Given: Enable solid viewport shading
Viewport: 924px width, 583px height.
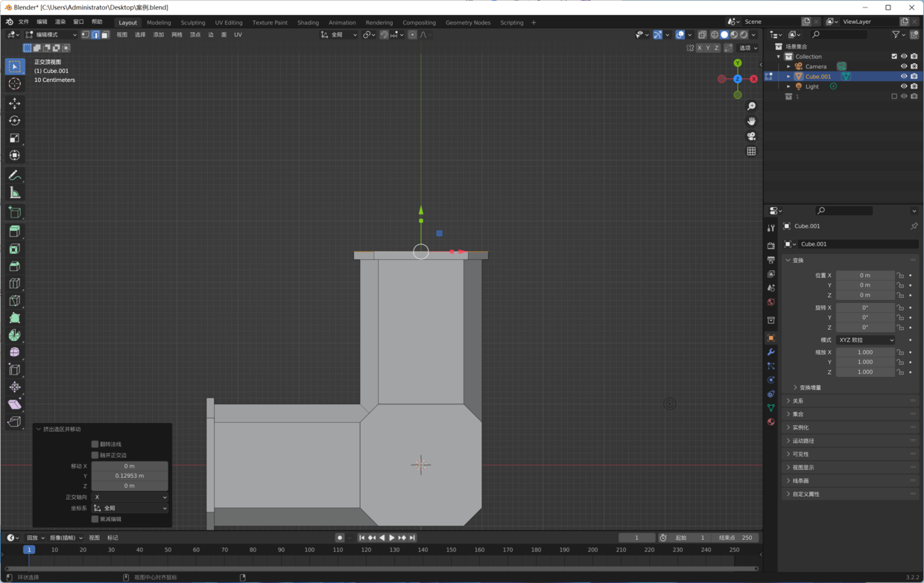Looking at the screenshot, I should [724, 34].
